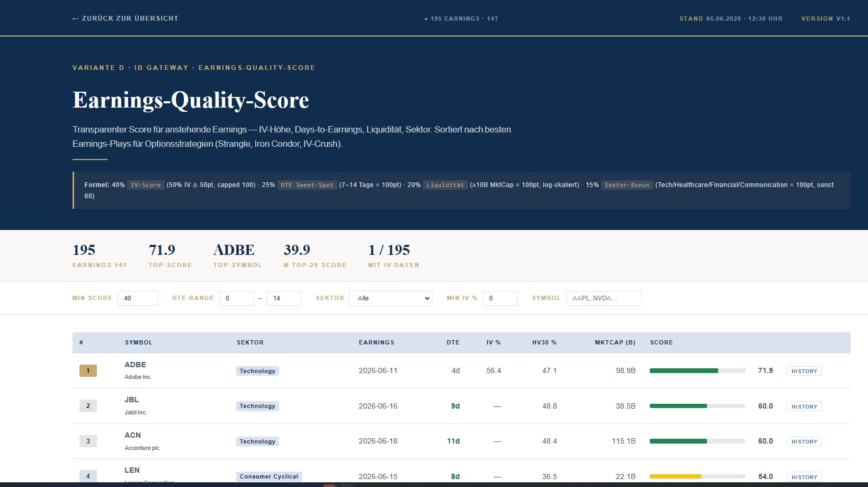Sort table by Sektor column header
The image size is (868, 487).
pos(250,342)
